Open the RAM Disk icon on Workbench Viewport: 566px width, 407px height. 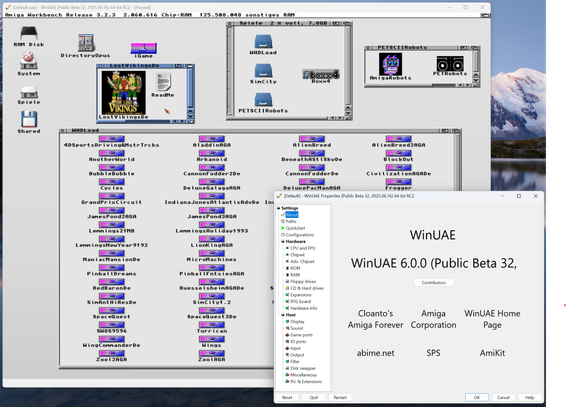click(x=29, y=33)
